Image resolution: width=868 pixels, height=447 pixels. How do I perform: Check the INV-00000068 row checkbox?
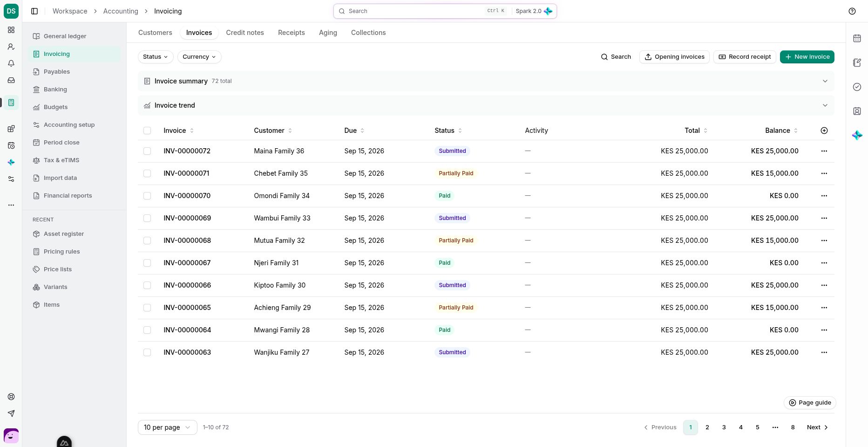147,241
